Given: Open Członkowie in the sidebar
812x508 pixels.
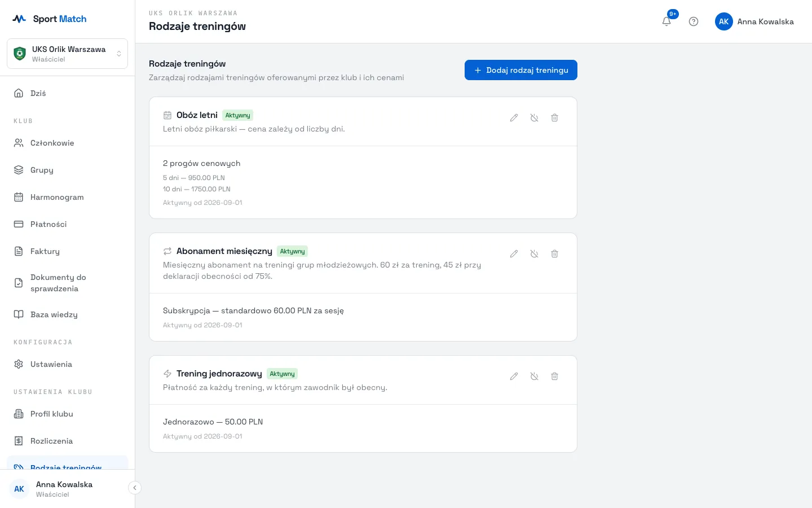Looking at the screenshot, I should click(x=68, y=143).
